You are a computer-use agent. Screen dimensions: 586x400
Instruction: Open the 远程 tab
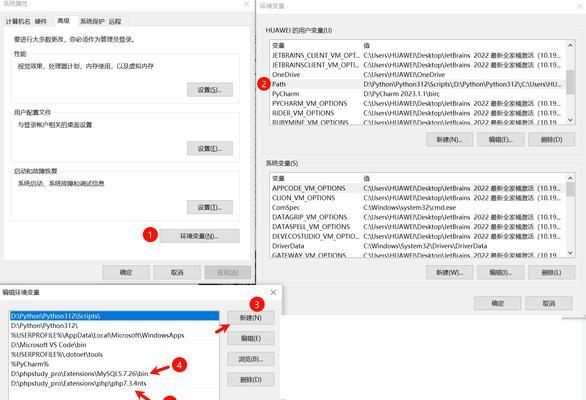pyautogui.click(x=115, y=21)
